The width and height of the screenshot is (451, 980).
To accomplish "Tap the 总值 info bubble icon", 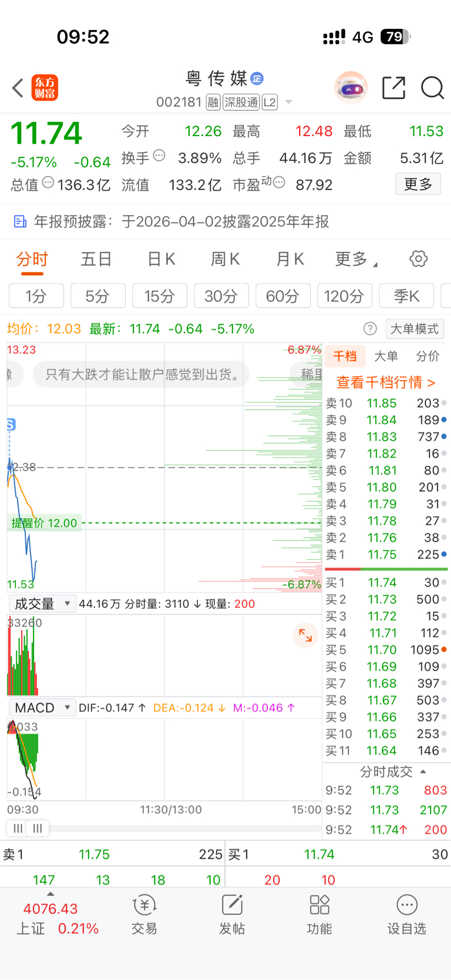I will [48, 183].
